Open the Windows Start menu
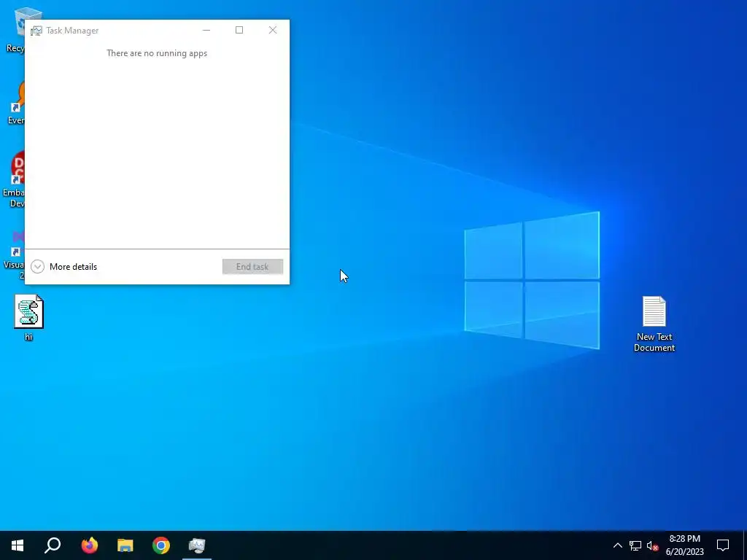This screenshot has height=560, width=747. 18,545
